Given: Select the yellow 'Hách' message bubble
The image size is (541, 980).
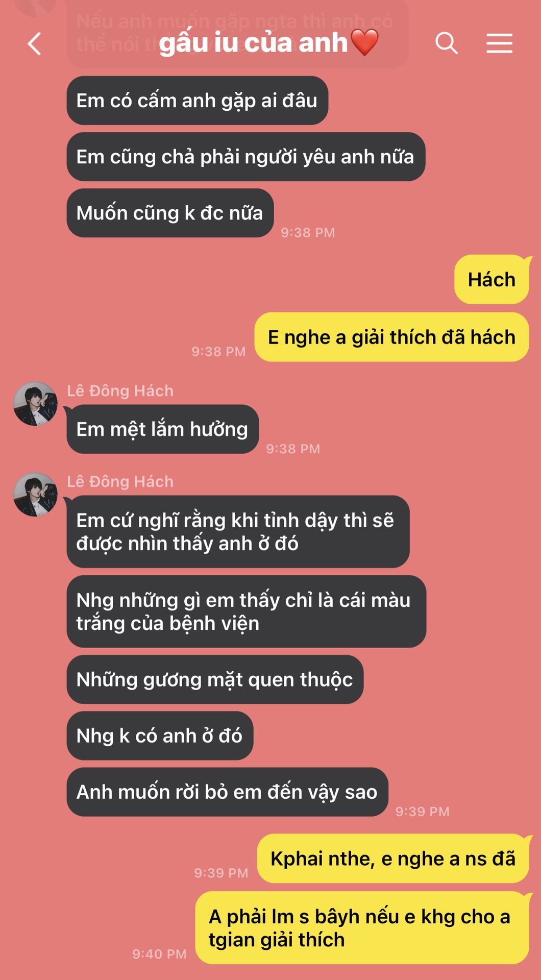Looking at the screenshot, I should 491,280.
